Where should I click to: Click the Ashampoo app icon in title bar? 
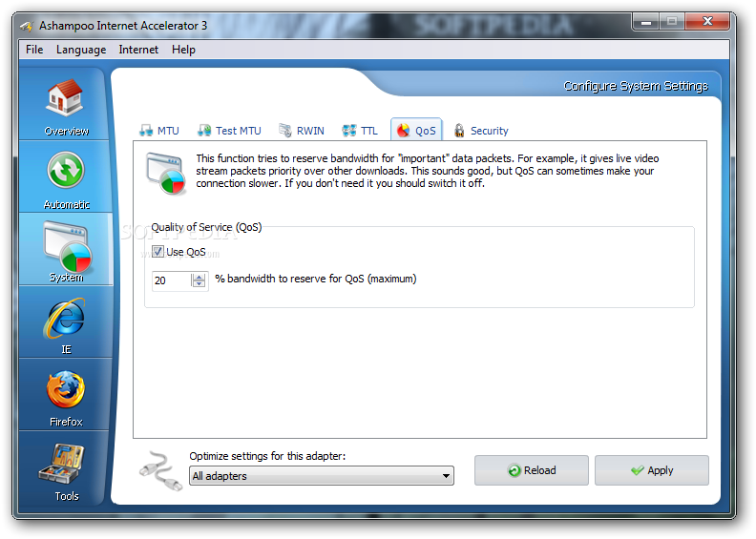click(26, 26)
